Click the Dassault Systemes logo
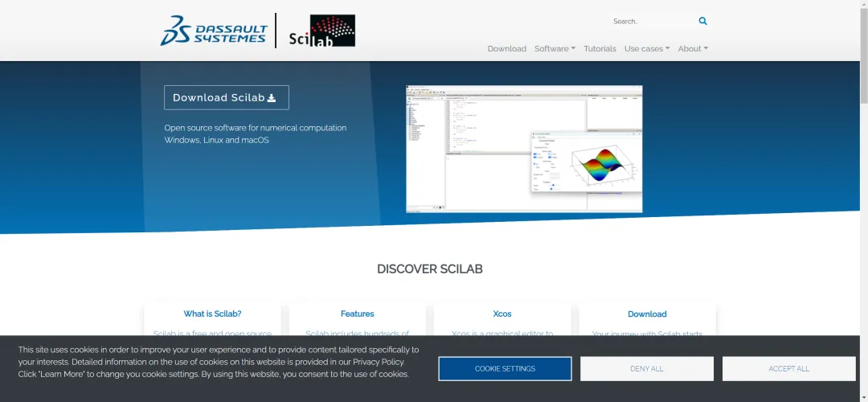The height and width of the screenshot is (402, 868). tap(214, 31)
